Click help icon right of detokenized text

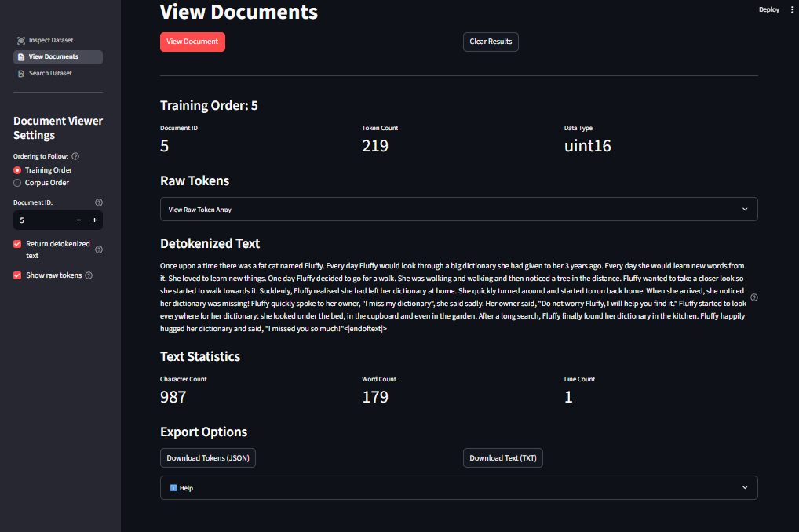click(x=754, y=297)
